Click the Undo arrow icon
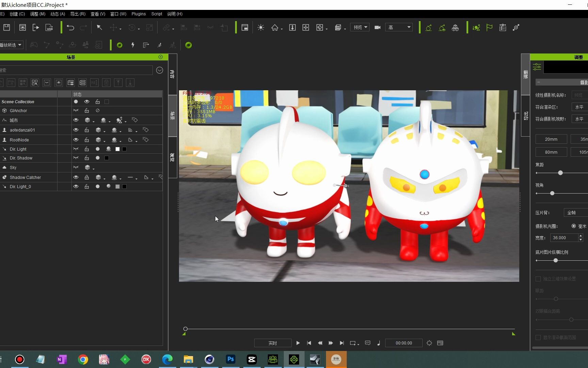The width and height of the screenshot is (588, 368). click(70, 28)
